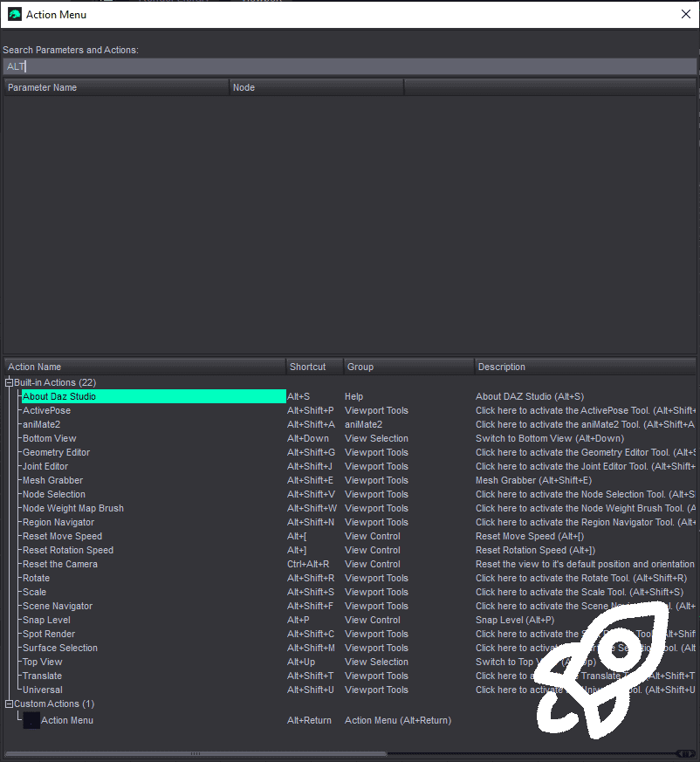The width and height of the screenshot is (700, 762).
Task: Select the About Daz Studio action
Action: pos(154,396)
